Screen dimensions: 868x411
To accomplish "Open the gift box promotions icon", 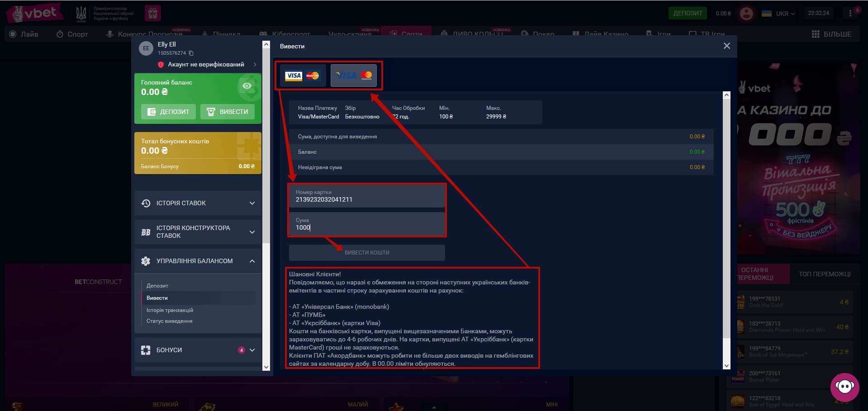I will (x=153, y=14).
